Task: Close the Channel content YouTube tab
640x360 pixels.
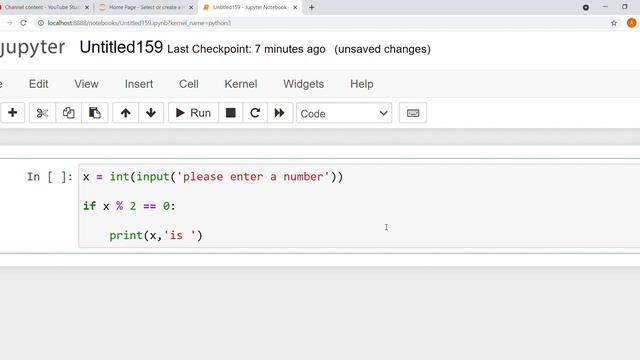Action: pos(87,7)
